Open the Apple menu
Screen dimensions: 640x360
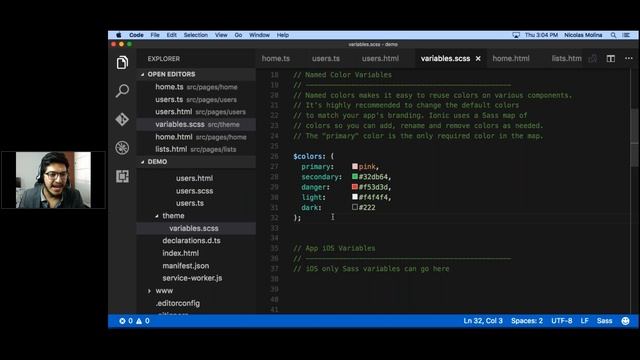(118, 35)
